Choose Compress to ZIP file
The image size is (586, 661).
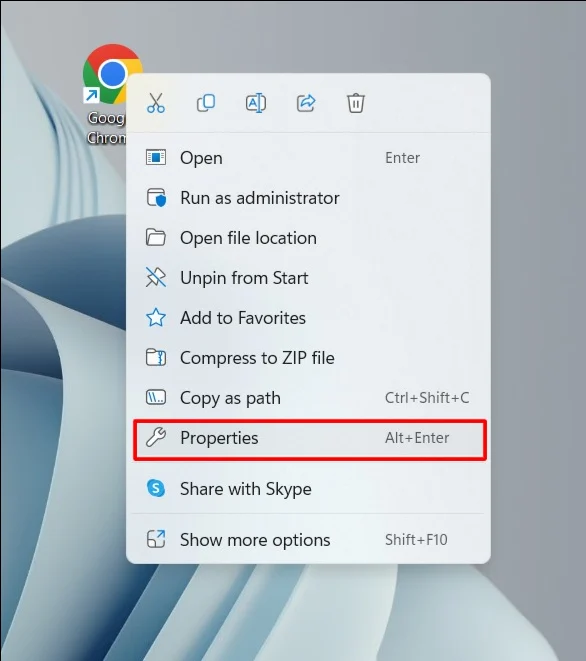pos(309,358)
